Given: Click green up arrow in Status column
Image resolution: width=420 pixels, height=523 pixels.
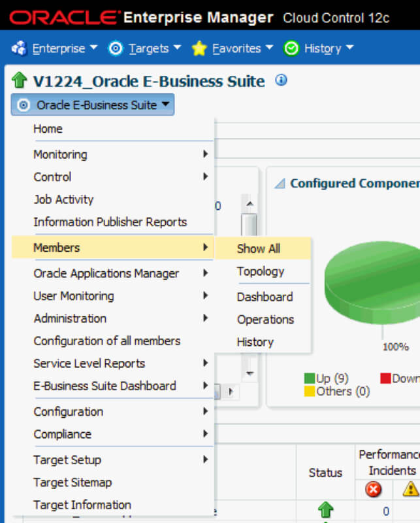Looking at the screenshot, I should click(326, 510).
